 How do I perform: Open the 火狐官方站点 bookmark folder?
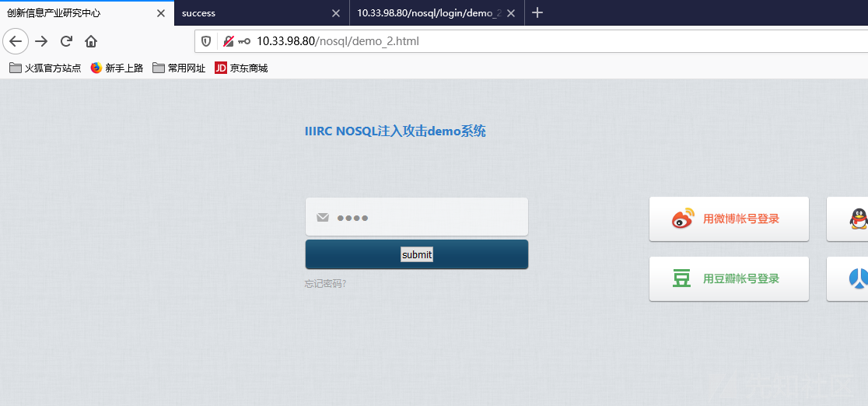click(45, 68)
